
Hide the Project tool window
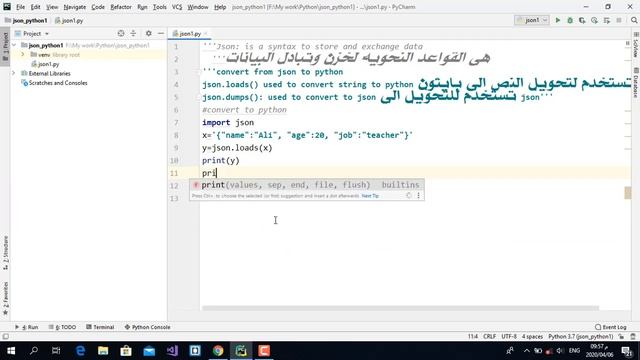point(161,33)
